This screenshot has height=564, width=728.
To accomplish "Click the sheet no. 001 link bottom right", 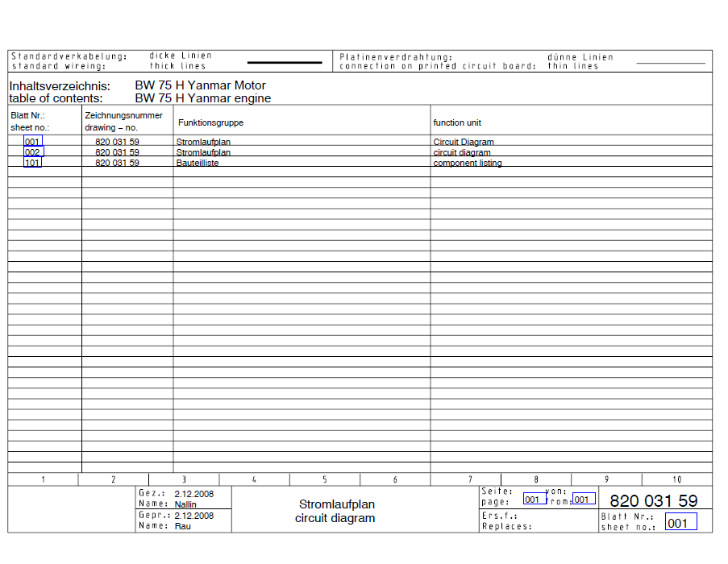I will click(x=680, y=521).
